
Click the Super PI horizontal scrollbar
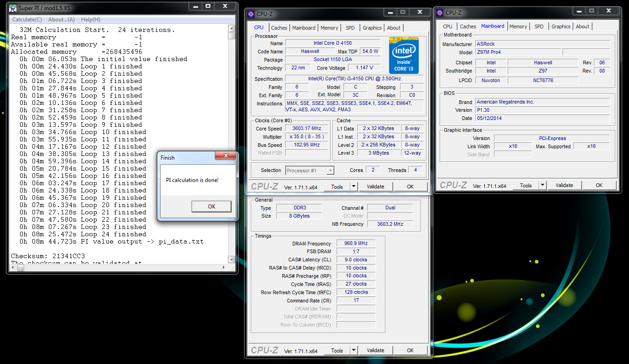tap(119, 267)
